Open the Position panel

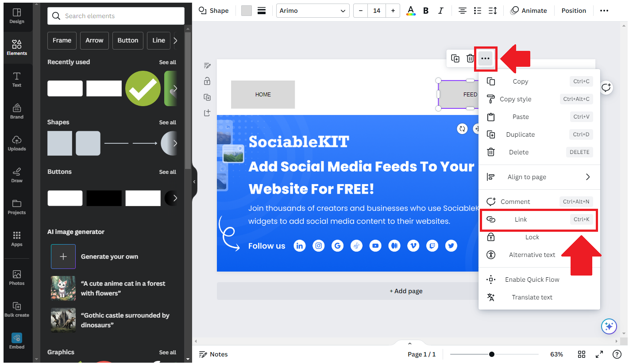[574, 11]
